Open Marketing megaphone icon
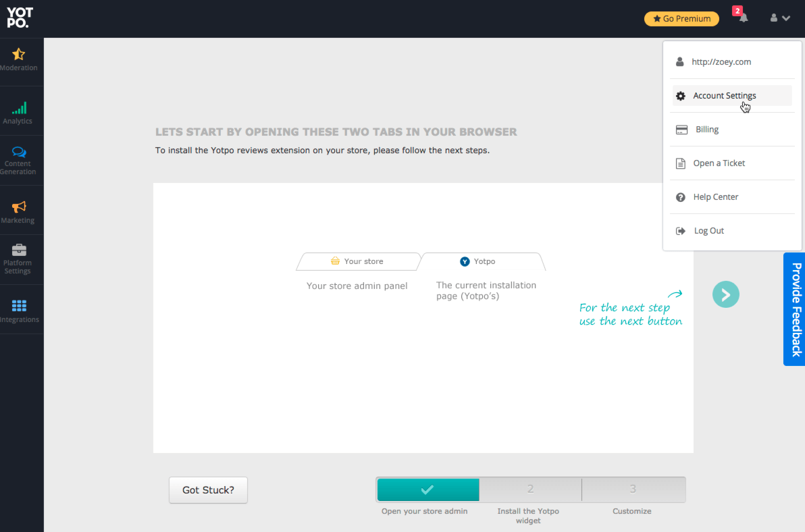 click(x=19, y=207)
